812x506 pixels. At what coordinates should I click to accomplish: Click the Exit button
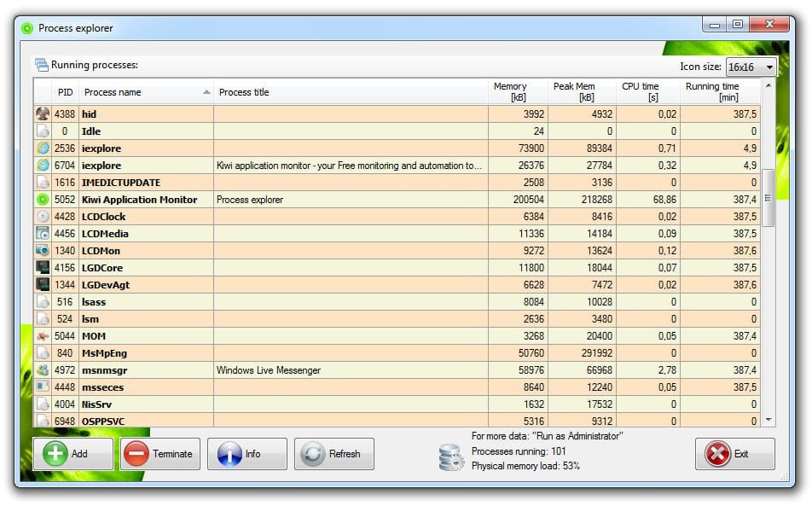[734, 454]
